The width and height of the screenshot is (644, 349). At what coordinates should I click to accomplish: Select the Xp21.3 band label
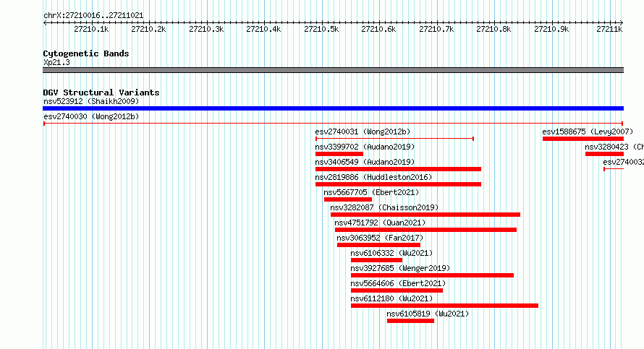56,62
